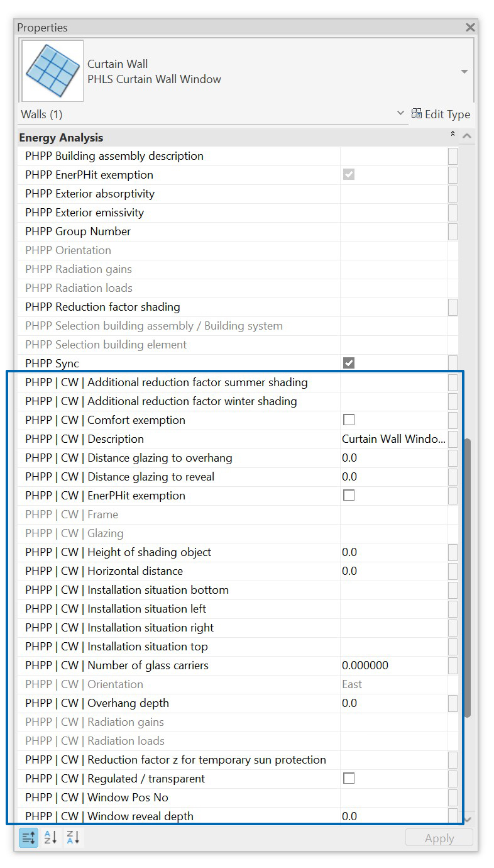494x868 pixels.
Task: Close the Properties palette
Action: click(x=469, y=28)
